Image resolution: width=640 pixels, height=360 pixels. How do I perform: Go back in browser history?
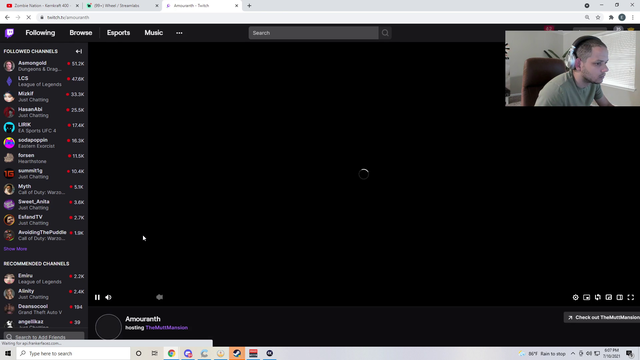point(7,18)
